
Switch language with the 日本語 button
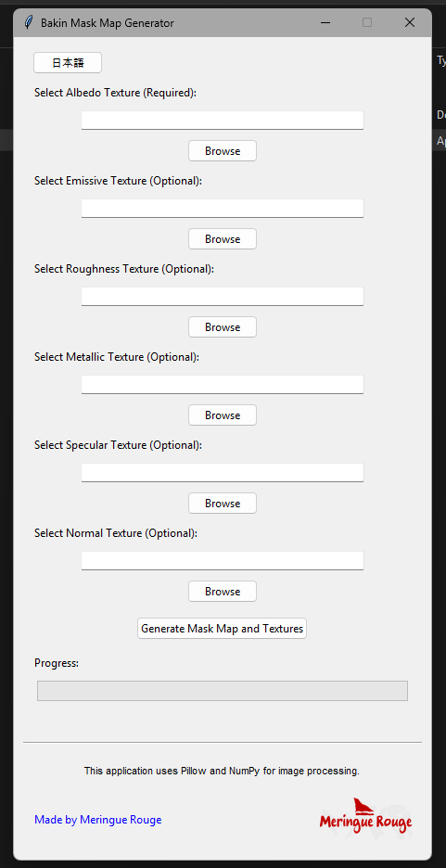[x=68, y=62]
